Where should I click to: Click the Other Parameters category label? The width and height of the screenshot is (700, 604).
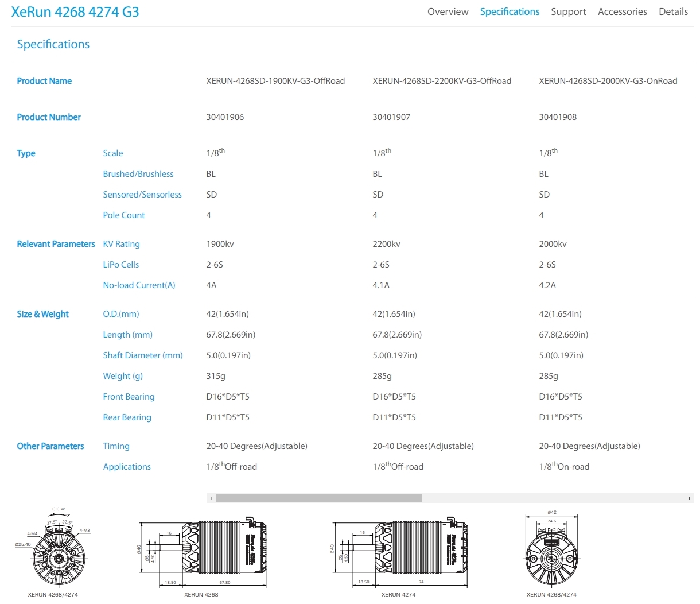click(x=50, y=446)
